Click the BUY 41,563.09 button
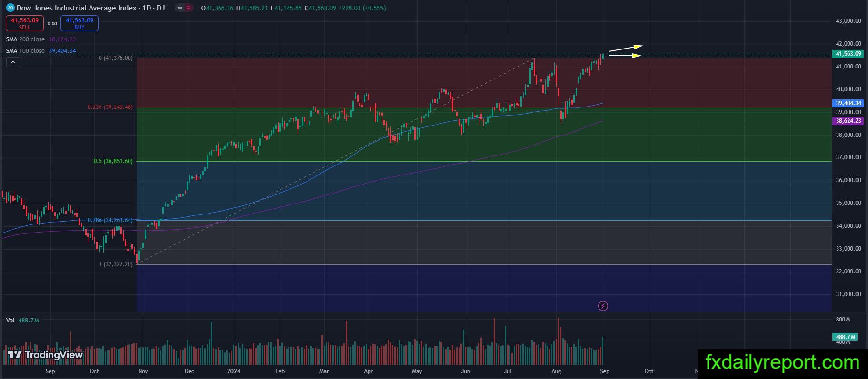The image size is (868, 379). click(80, 23)
